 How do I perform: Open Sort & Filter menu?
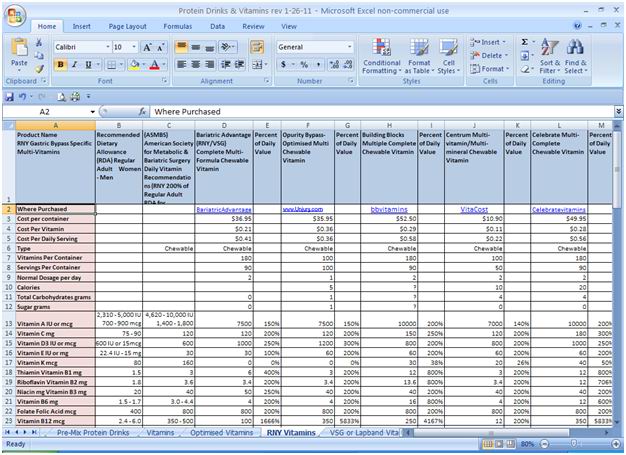click(x=550, y=56)
